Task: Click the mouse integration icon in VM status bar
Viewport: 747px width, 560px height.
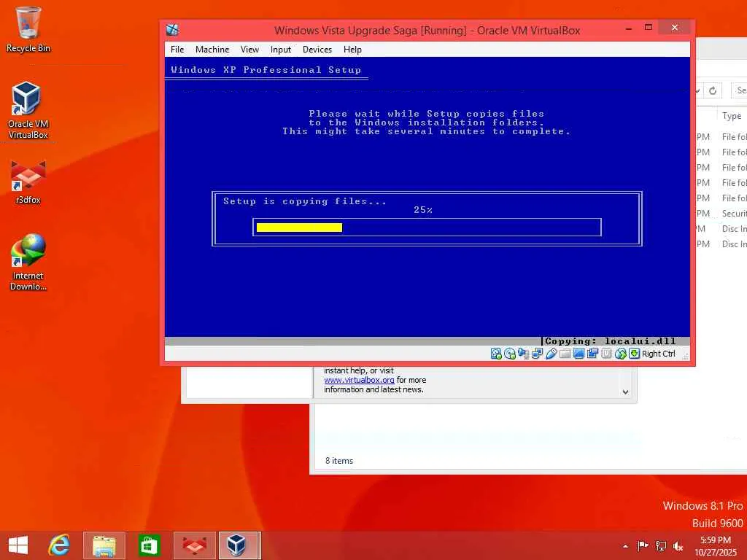Action: pos(620,354)
